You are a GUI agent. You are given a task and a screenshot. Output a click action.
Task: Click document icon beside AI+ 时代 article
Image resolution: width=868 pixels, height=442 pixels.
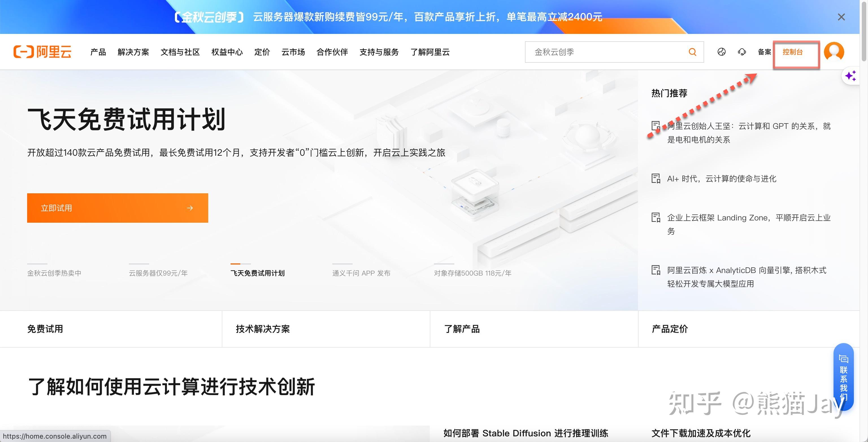click(656, 178)
